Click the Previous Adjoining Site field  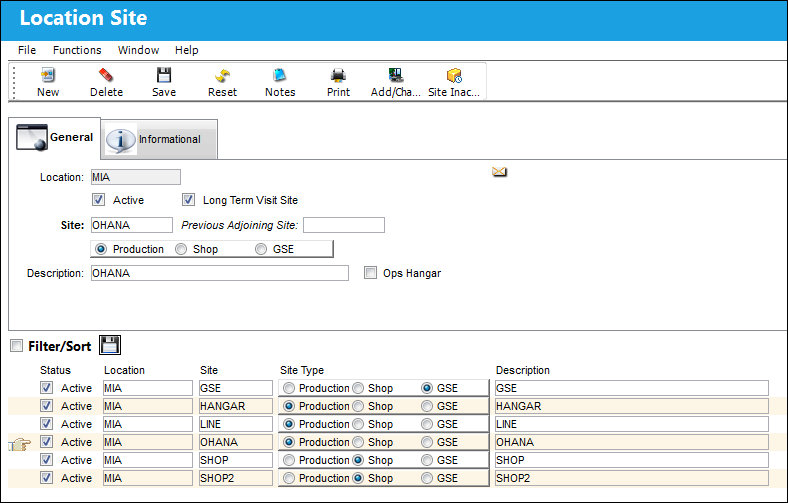tap(344, 225)
